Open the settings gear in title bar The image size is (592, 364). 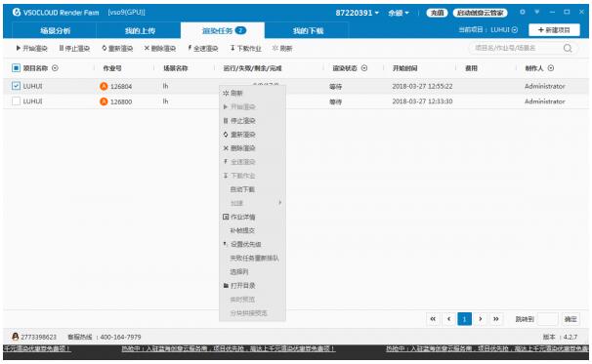pyautogui.click(x=523, y=12)
